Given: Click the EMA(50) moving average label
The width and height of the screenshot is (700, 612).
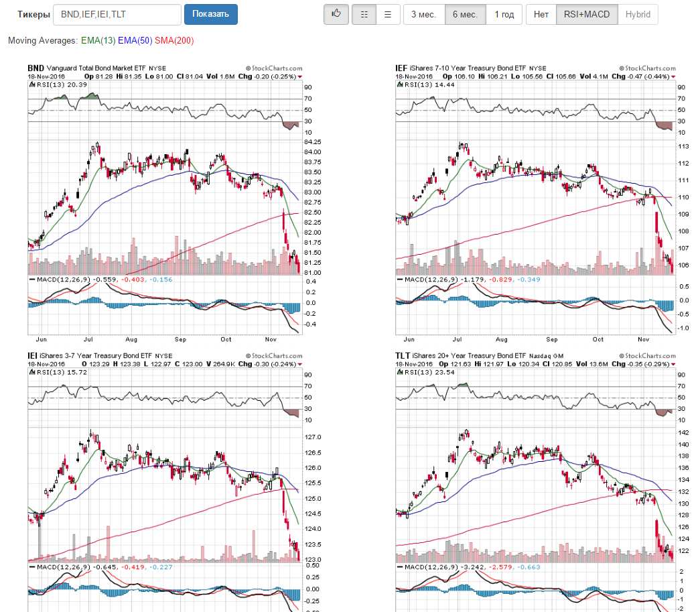Looking at the screenshot, I should pyautogui.click(x=135, y=41).
